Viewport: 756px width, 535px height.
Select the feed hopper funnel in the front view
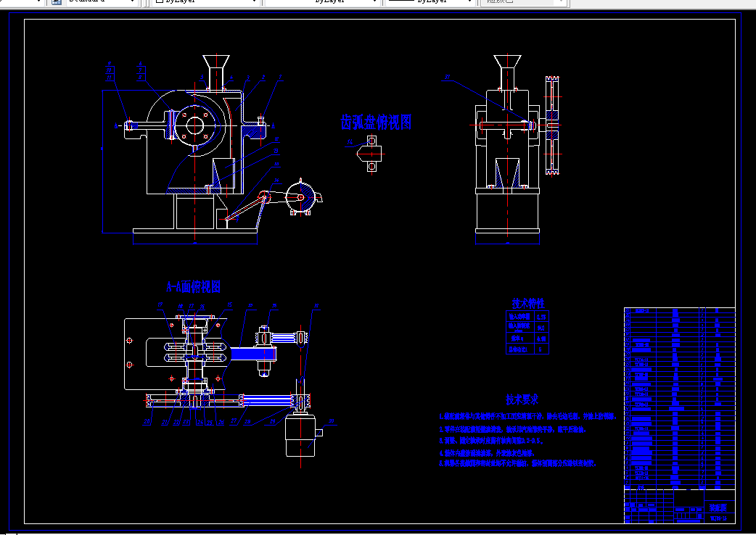215,61
